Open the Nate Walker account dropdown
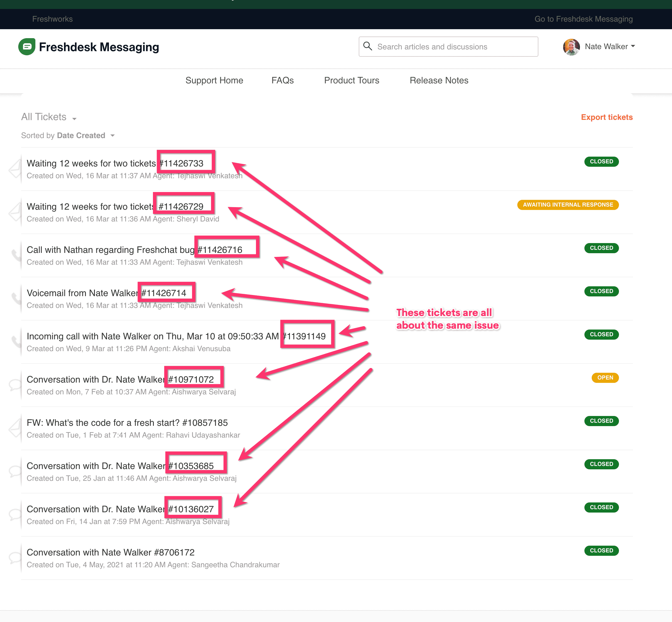672x622 pixels. (x=610, y=46)
